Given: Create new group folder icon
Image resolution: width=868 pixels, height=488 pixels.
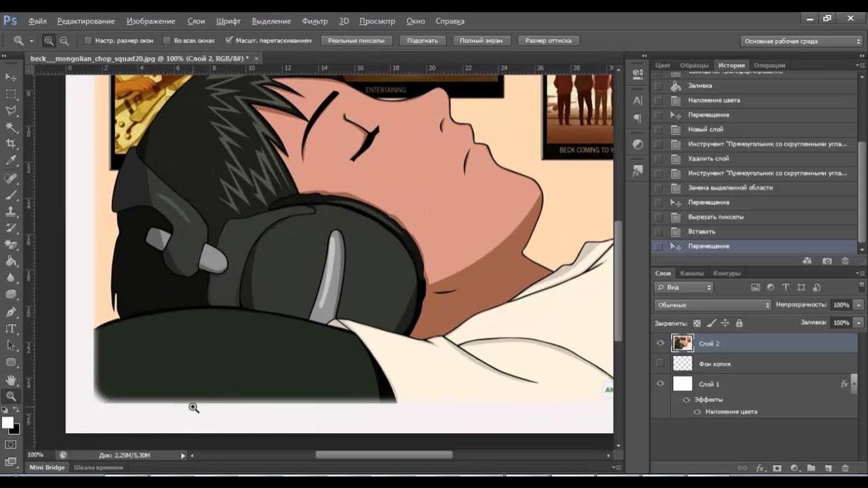Looking at the screenshot, I should tap(811, 468).
